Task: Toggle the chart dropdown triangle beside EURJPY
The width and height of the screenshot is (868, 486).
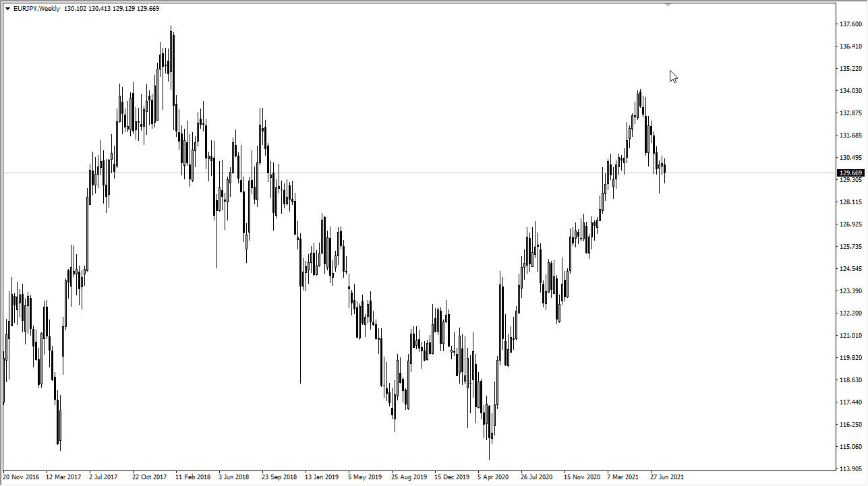Action: (8, 9)
